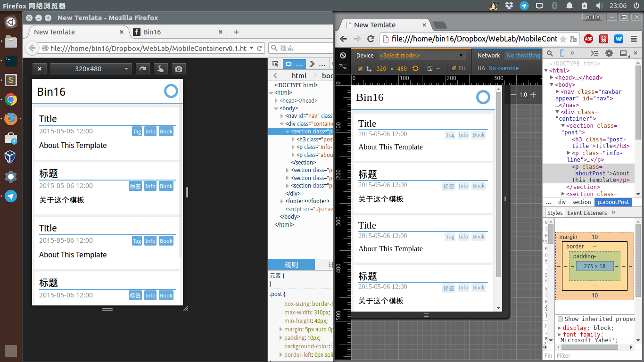Toggle the Chrome device mode phone icon
Image resolution: width=644 pixels, height=362 pixels.
point(562,53)
